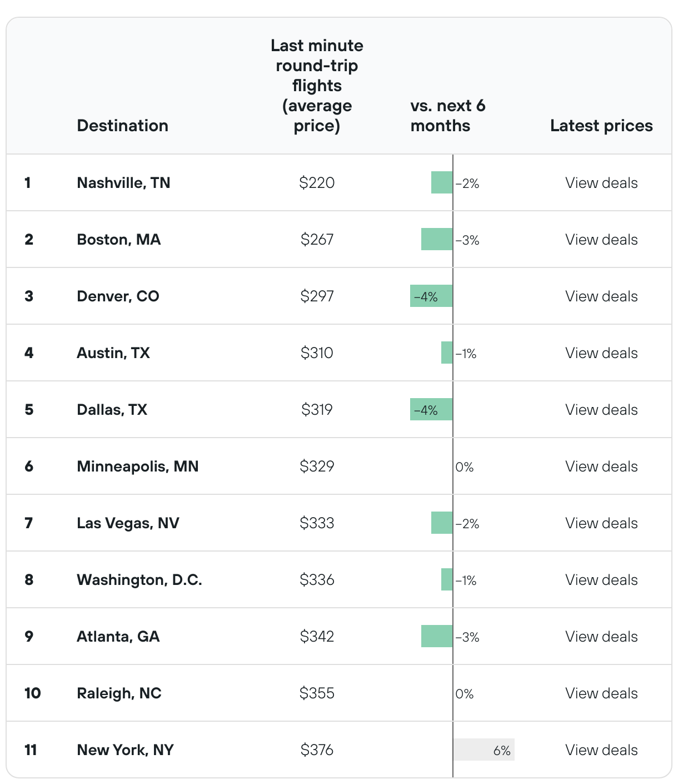Click View deals for Washington, D.C.
Image resolution: width=678 pixels, height=784 pixels.
click(601, 580)
